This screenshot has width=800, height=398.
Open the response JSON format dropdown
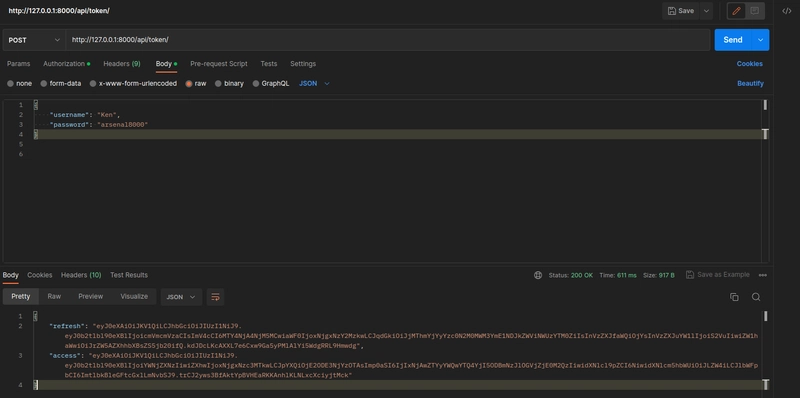click(181, 297)
